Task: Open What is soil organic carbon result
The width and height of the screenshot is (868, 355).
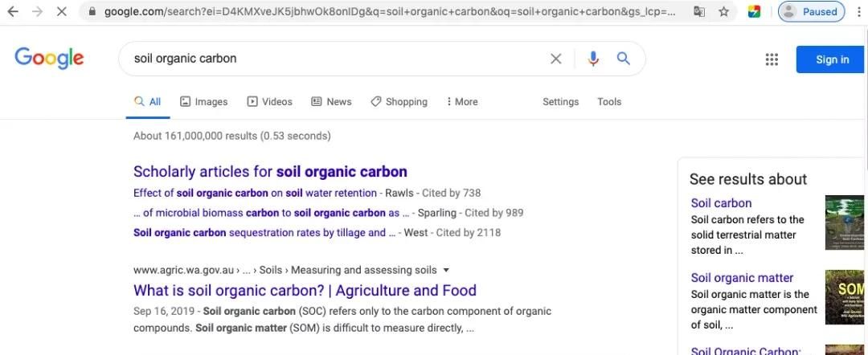Action: [305, 290]
